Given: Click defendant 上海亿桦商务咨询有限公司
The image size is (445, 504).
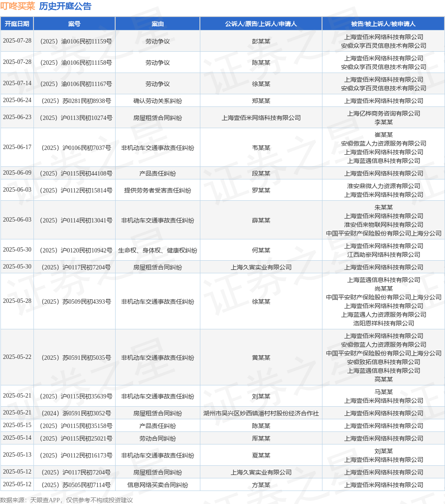Looking at the screenshot, I should coord(384,113).
